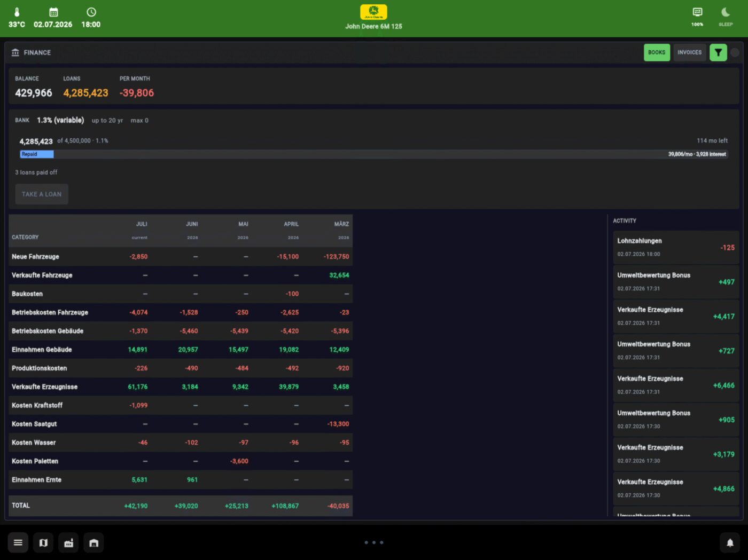Click the März 2026 column header
Image resolution: width=748 pixels, height=560 pixels.
click(342, 230)
